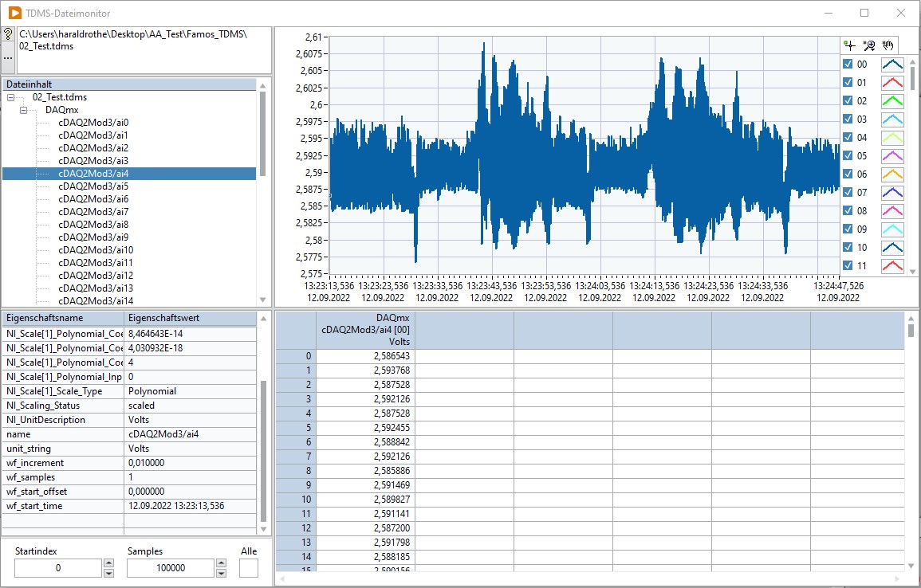Collapse the 02_Test.tdms tree node
This screenshot has height=588, width=921.
point(11,97)
